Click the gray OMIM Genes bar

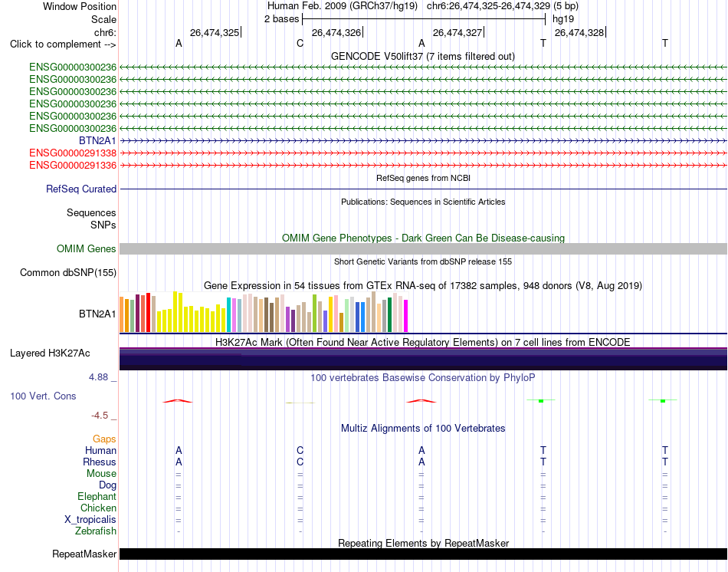(x=423, y=248)
